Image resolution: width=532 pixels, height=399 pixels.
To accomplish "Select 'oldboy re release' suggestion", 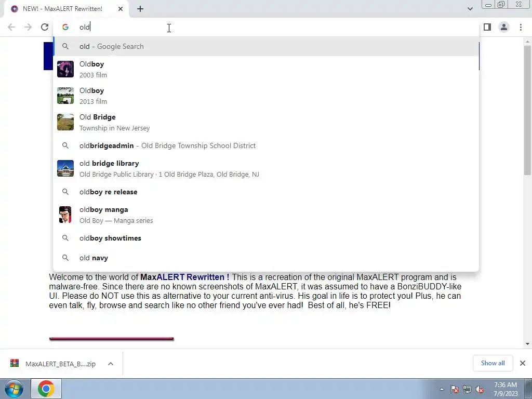I will [x=266, y=192].
